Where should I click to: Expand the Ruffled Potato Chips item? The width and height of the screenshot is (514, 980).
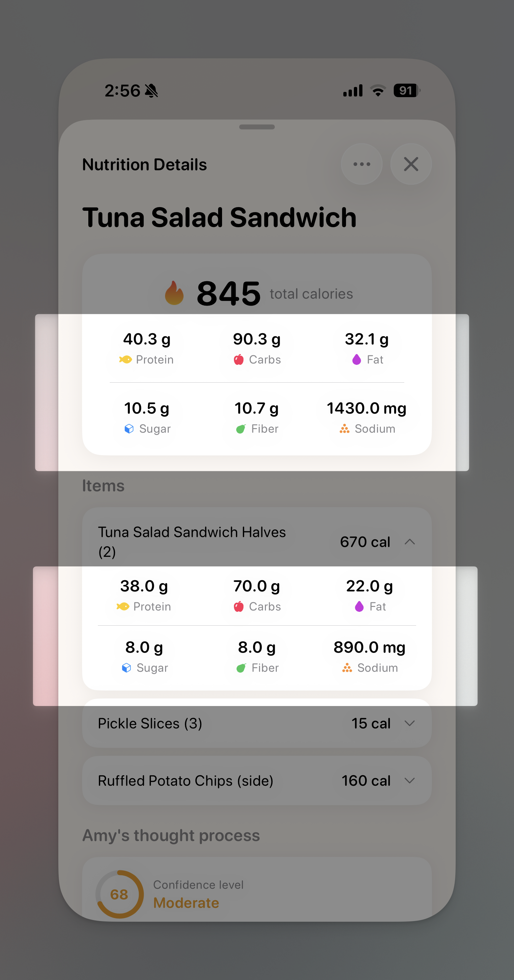[x=410, y=781]
